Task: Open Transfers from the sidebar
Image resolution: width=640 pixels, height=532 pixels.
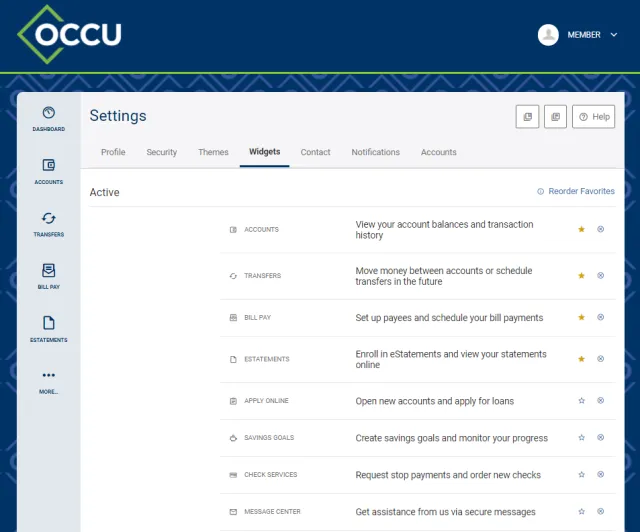Action: click(49, 224)
